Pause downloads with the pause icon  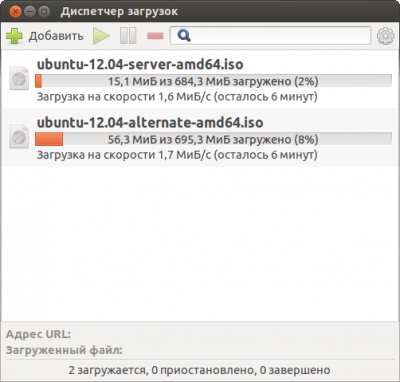coord(128,36)
